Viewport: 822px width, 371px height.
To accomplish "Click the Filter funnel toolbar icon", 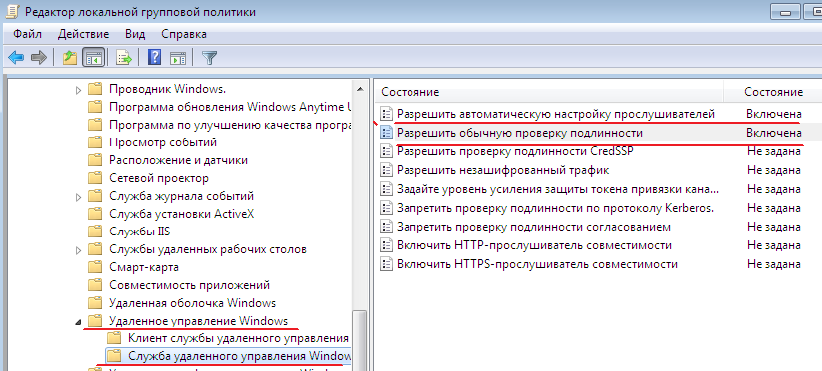I will pos(210,58).
